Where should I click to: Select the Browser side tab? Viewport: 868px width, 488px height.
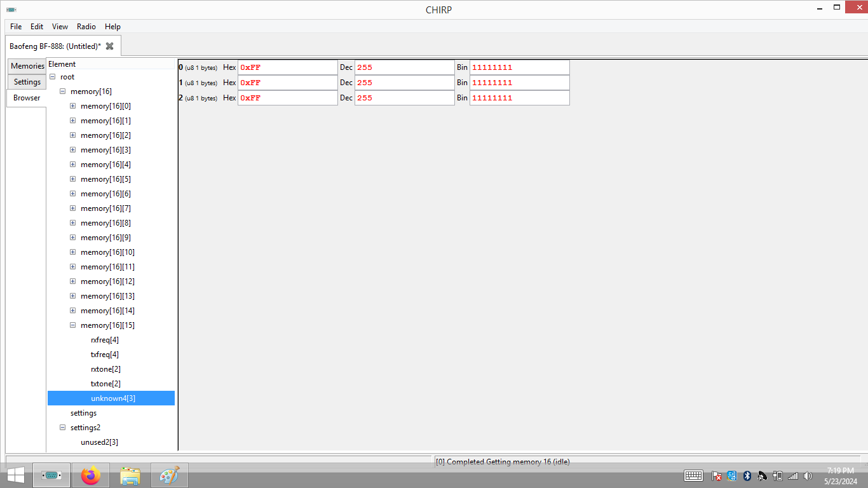pos(27,98)
